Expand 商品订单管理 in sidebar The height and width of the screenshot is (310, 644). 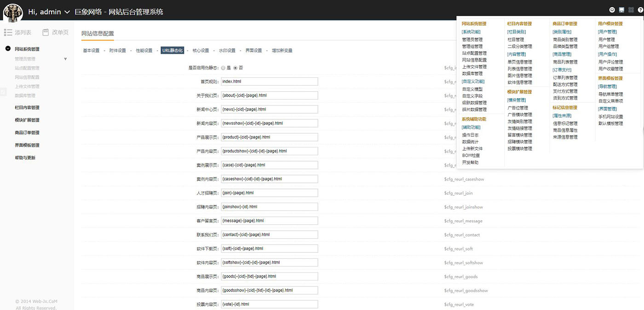(x=27, y=133)
